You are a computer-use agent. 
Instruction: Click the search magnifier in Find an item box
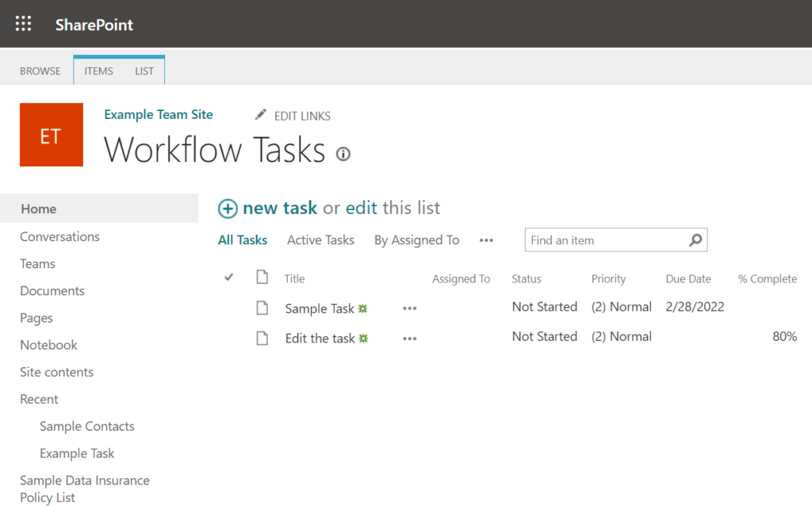tap(695, 240)
